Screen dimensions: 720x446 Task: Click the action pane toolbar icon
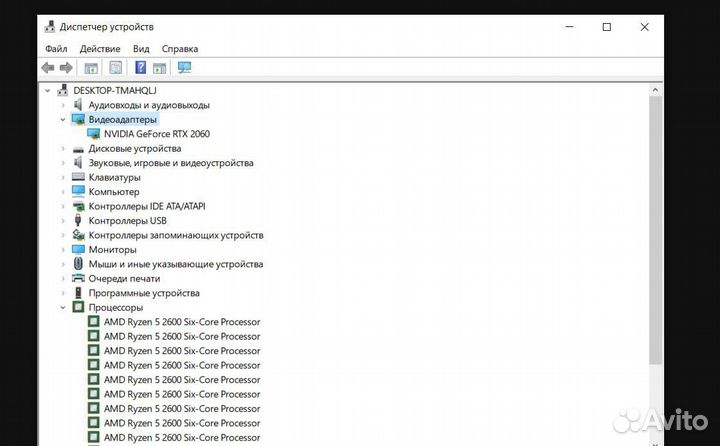159,68
